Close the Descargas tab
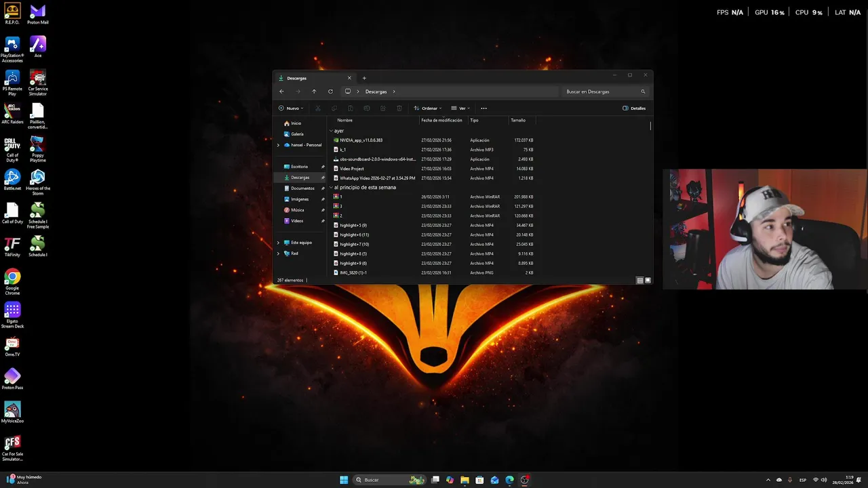The width and height of the screenshot is (868, 488). 349,78
